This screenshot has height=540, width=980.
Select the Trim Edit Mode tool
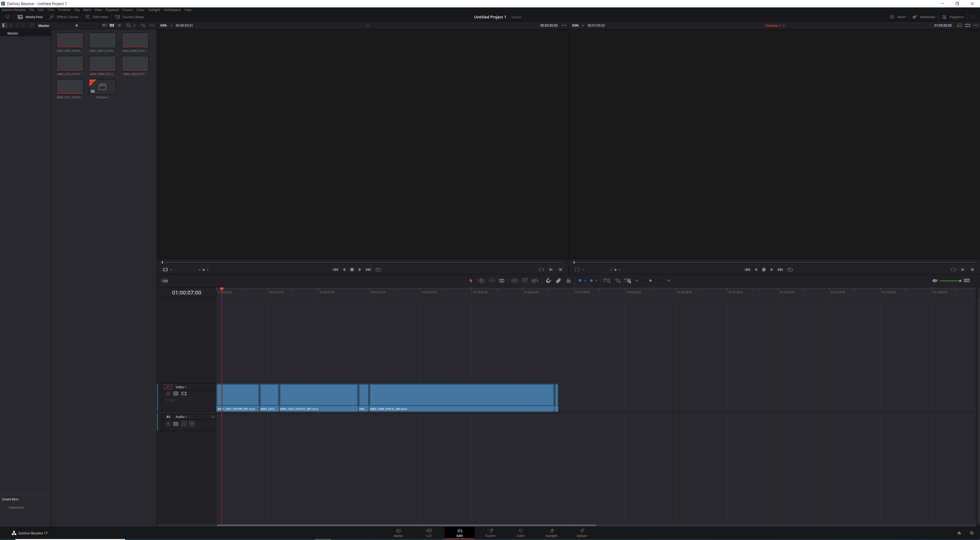(x=481, y=281)
